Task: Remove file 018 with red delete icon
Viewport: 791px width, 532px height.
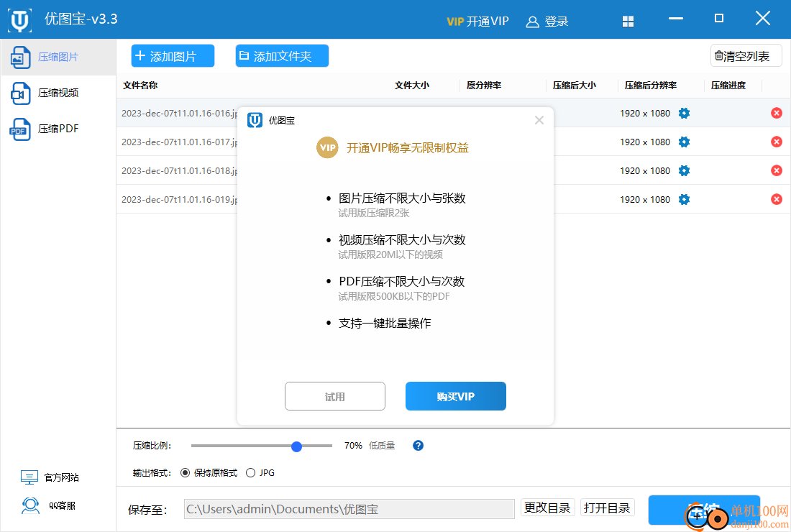Action: [x=777, y=171]
